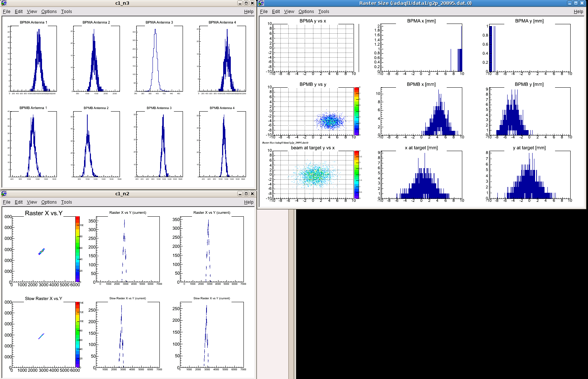
Task: Click the Raster X vs.Y plot
Action: [43, 249]
